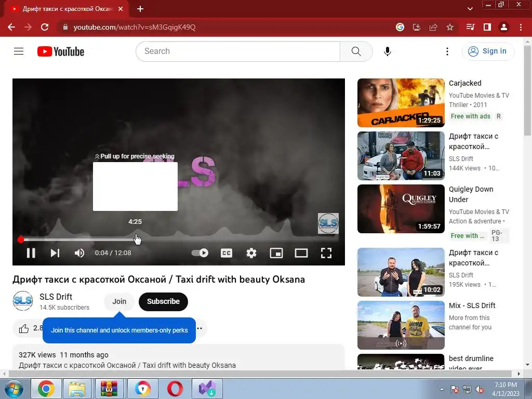
Task: Enter full screen mode
Action: pyautogui.click(x=326, y=253)
